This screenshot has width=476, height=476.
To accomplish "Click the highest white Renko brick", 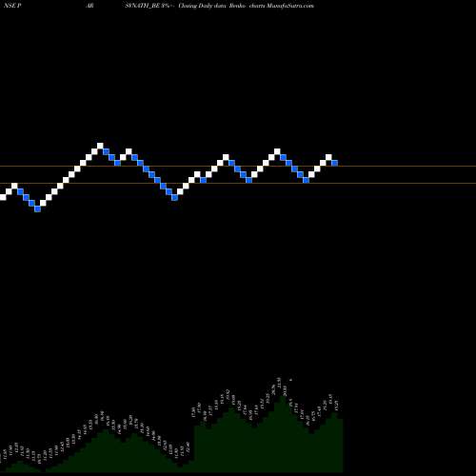I will pos(100,146).
